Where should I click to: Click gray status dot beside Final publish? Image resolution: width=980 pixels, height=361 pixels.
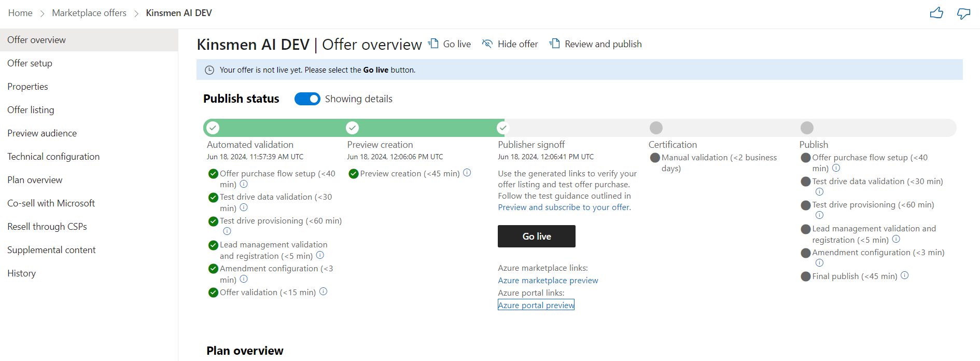(806, 276)
